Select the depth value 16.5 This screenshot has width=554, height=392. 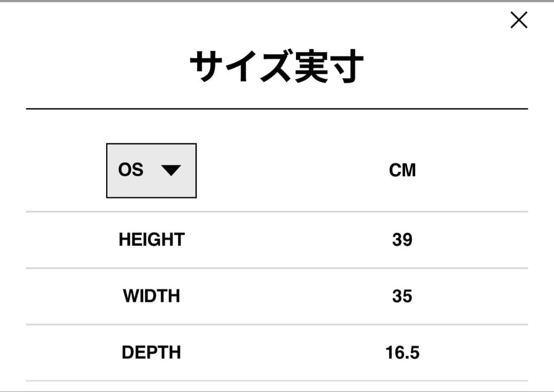[x=402, y=353]
